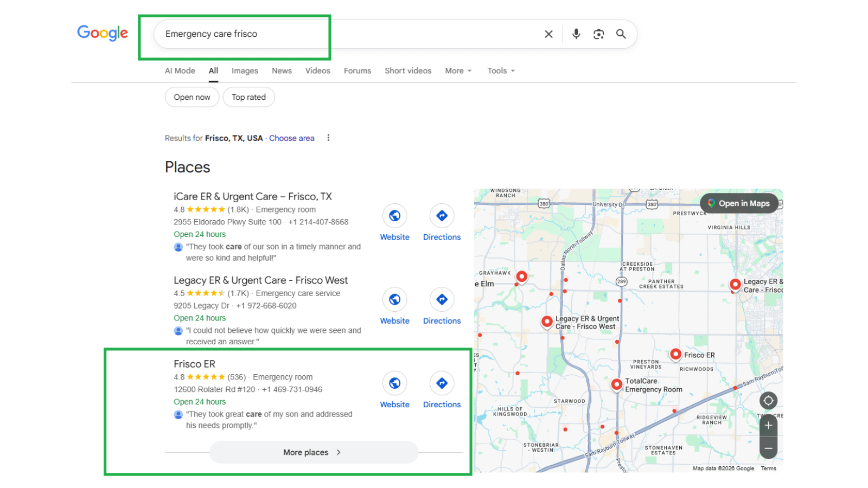The image size is (868, 488).
Task: Expand the Tools dropdown
Action: [x=501, y=70]
